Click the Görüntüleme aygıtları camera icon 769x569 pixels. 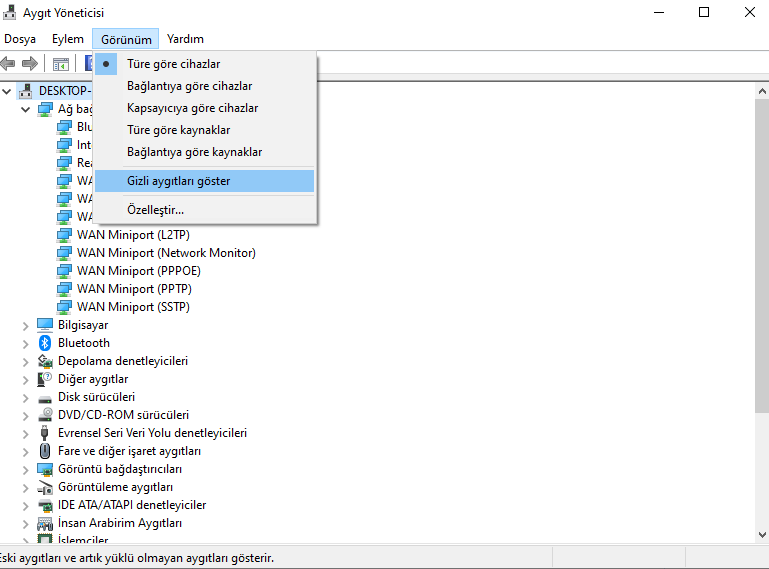click(x=45, y=488)
